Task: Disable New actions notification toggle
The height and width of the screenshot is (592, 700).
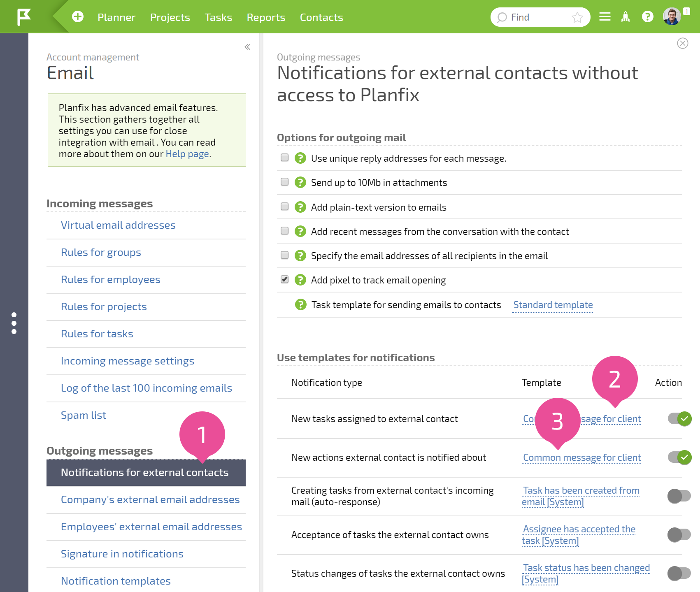Action: (679, 457)
